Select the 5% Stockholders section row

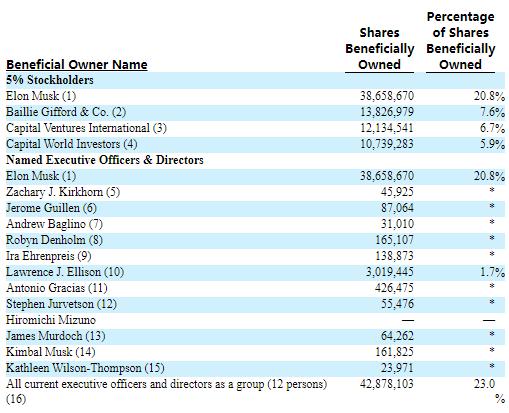(x=255, y=80)
